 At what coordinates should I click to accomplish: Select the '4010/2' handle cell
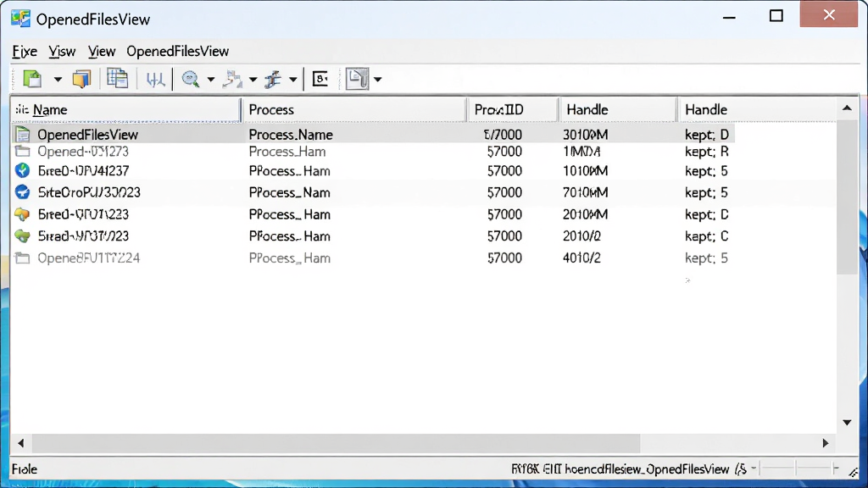(581, 258)
